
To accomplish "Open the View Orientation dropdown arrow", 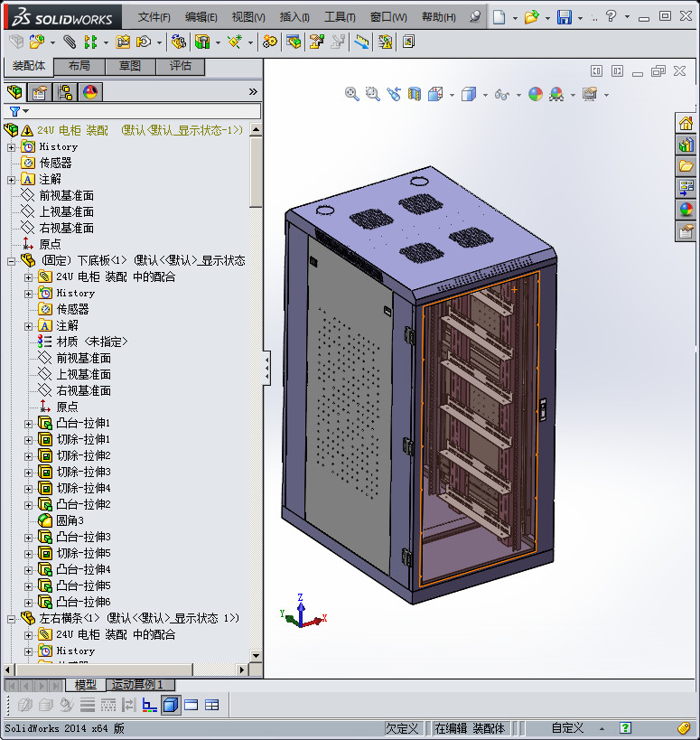I will [452, 96].
